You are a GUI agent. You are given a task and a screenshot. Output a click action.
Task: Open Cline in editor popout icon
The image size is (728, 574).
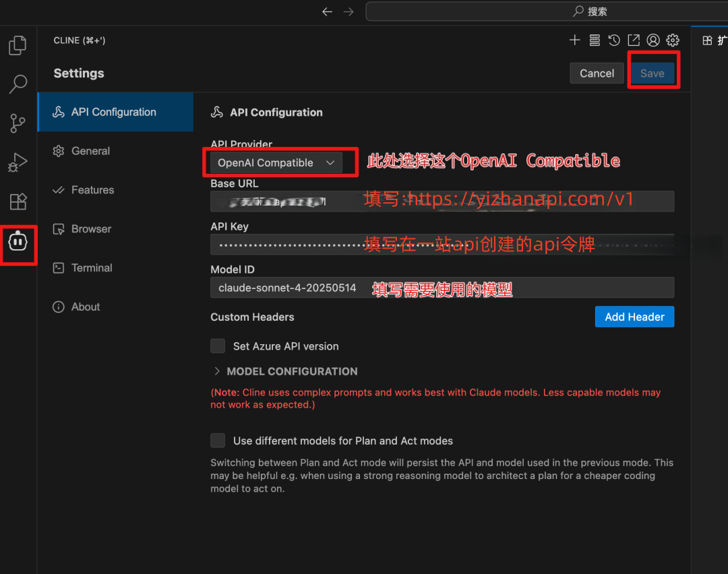pos(633,40)
